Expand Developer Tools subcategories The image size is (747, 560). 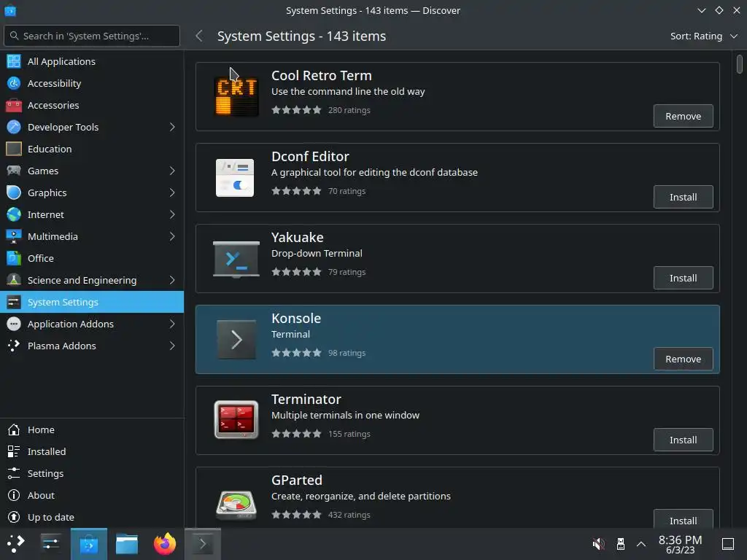click(172, 127)
